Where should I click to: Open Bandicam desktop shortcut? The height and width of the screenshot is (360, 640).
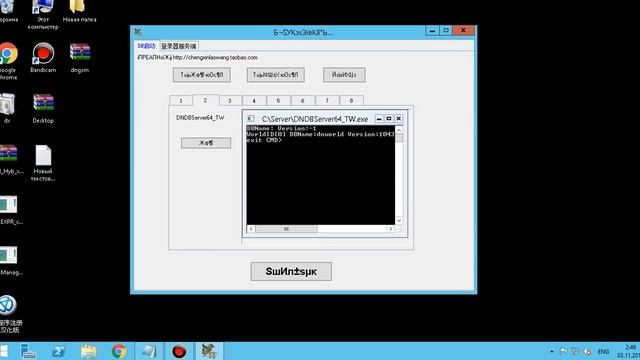[43, 57]
